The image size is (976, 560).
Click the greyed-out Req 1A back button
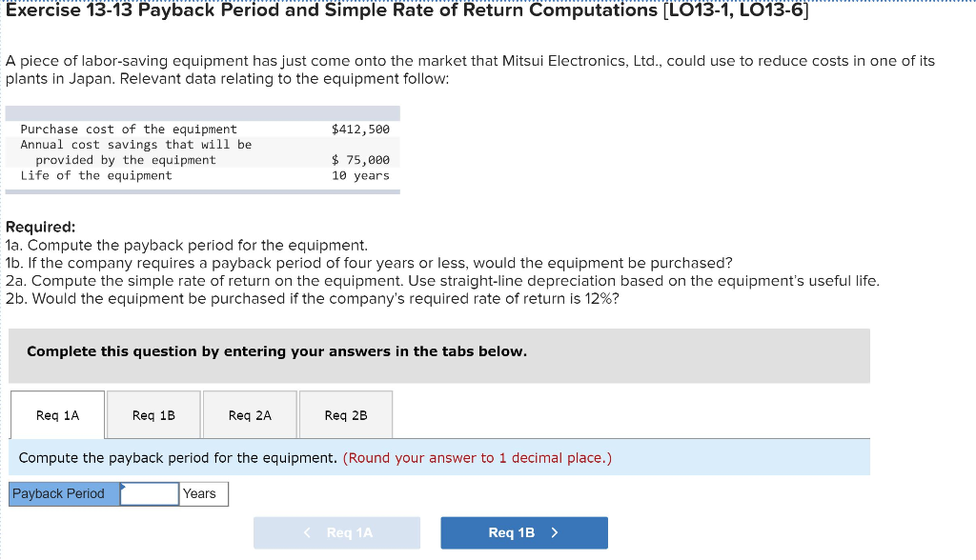click(x=336, y=532)
